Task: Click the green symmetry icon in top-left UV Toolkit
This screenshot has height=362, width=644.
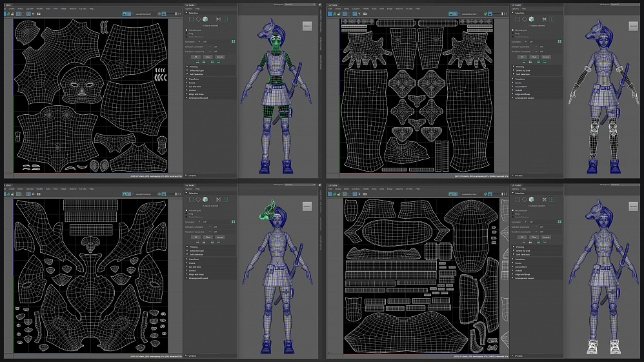Action: (233, 41)
